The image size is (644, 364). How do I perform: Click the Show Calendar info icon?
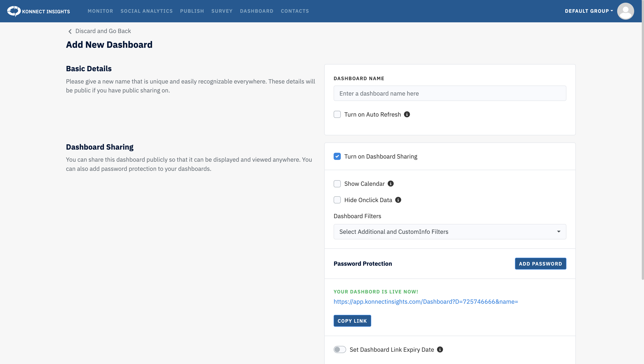(391, 184)
